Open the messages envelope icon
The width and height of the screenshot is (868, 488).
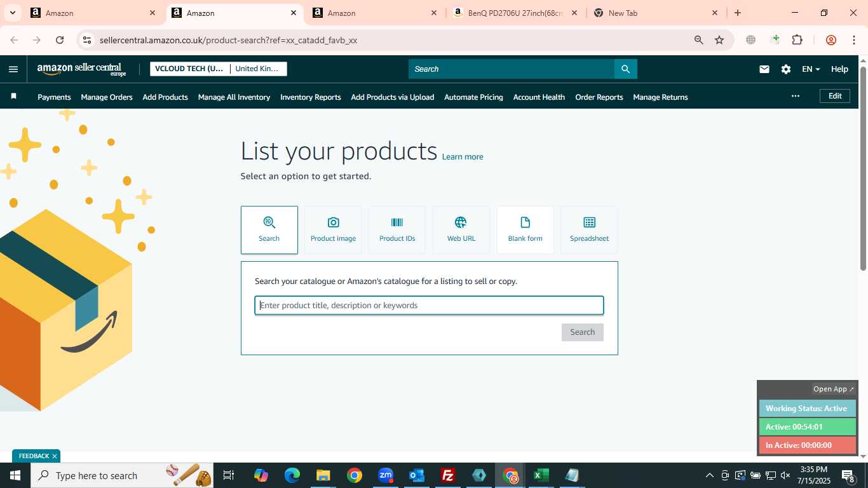pos(764,69)
